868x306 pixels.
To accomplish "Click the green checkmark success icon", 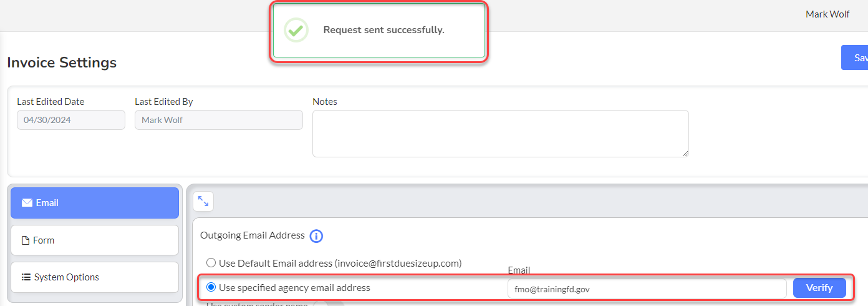I will point(296,30).
